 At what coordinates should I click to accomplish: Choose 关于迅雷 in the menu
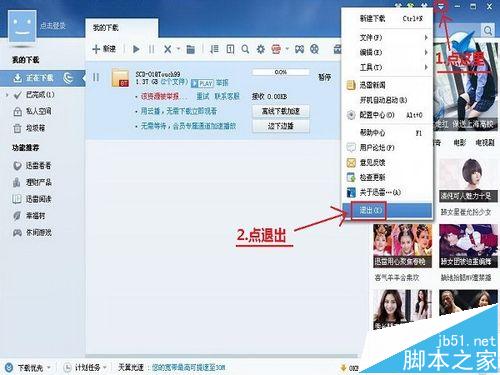(387, 192)
